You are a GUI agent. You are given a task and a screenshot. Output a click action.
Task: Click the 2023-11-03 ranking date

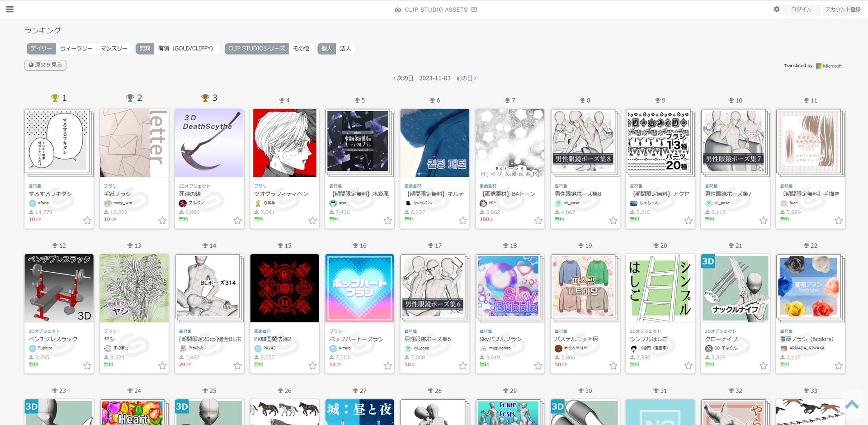[435, 78]
